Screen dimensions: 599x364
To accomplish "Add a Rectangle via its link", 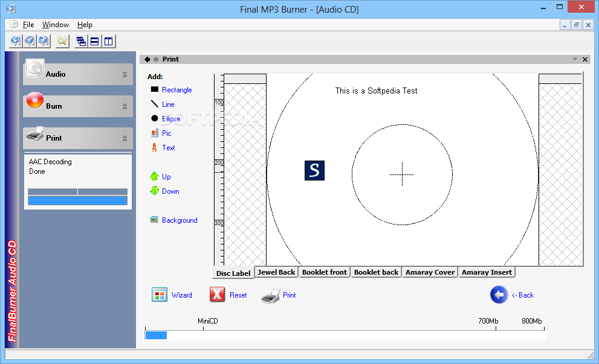I will coord(177,90).
